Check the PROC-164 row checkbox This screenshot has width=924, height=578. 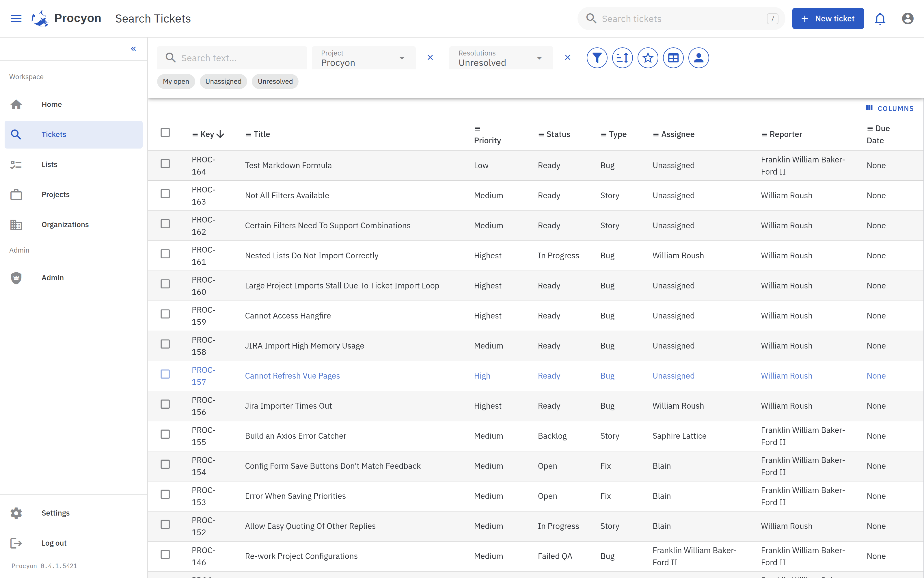click(x=165, y=164)
